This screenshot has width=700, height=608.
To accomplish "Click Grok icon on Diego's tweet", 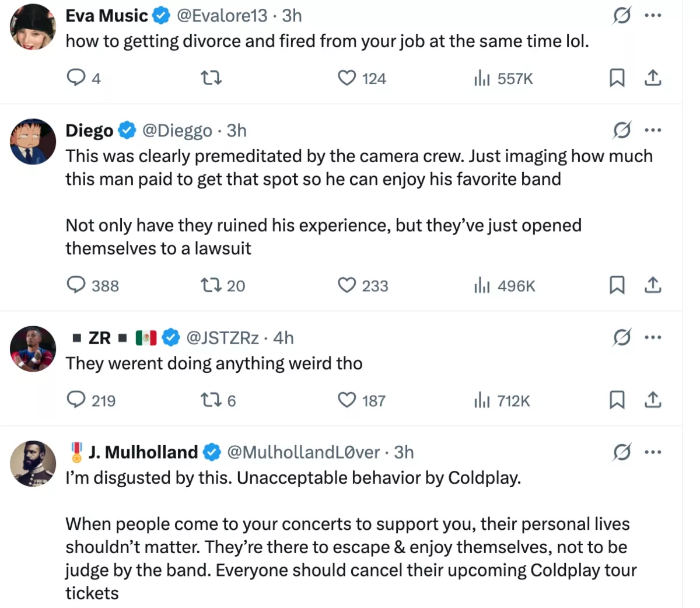I will (622, 130).
